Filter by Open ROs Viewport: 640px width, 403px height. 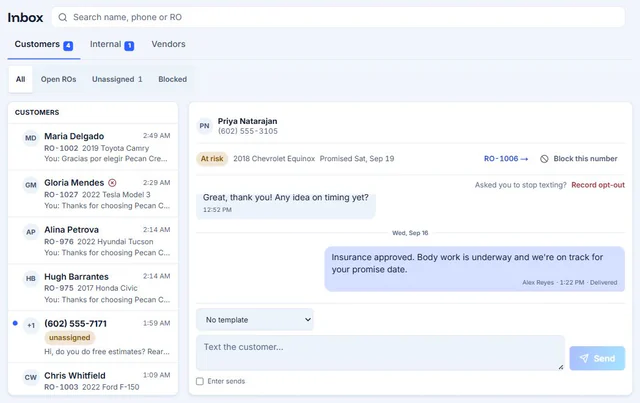click(58, 79)
